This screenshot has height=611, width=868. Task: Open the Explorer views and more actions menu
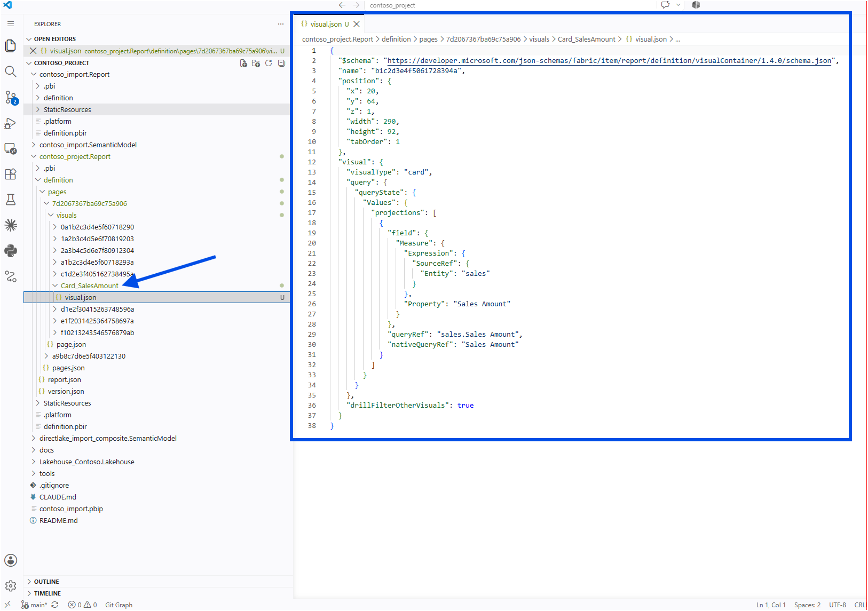pyautogui.click(x=281, y=24)
